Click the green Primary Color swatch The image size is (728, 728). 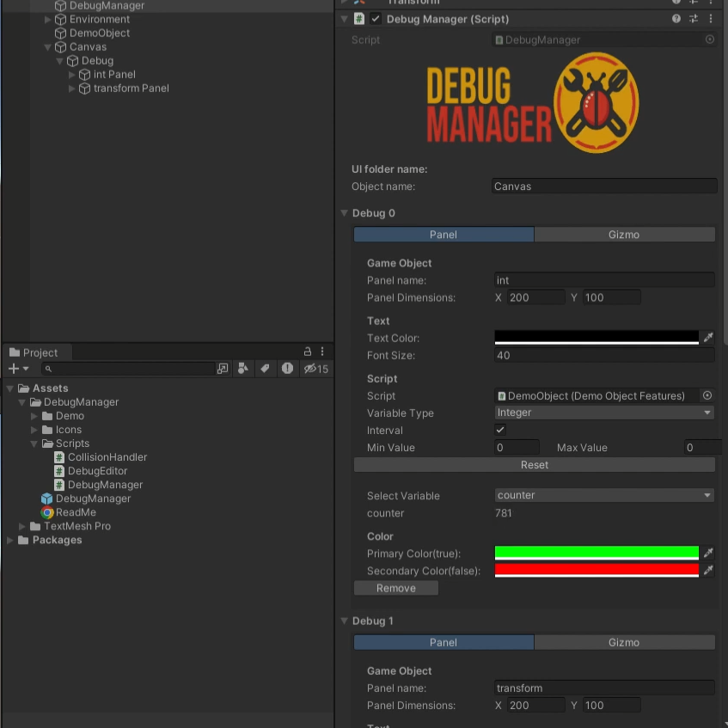click(596, 553)
